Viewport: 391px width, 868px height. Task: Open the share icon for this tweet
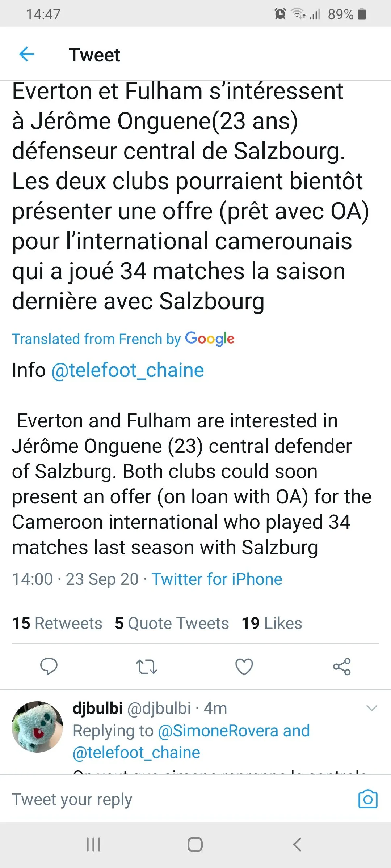[342, 667]
